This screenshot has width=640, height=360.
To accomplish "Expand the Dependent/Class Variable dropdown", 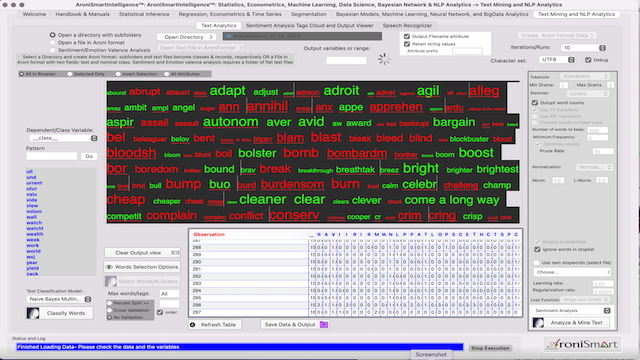I will tap(62, 138).
